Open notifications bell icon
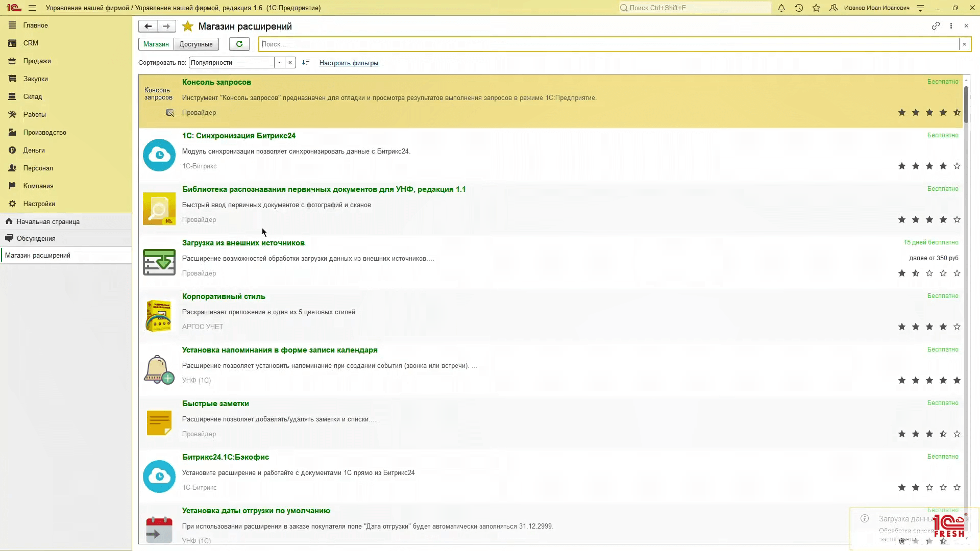Viewport: 980px width, 551px height. coord(781,8)
